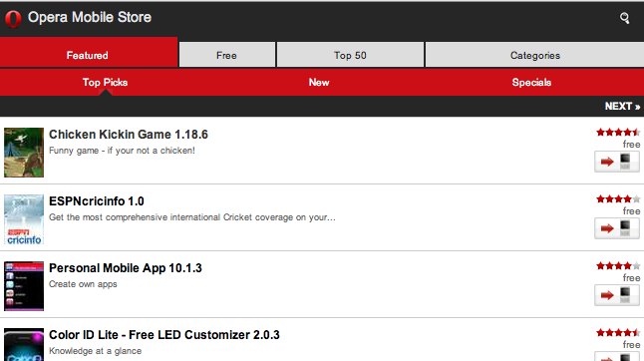Click the ESPNcricinfo app thumbnail
Screen dimensions: 644x361
click(24, 219)
